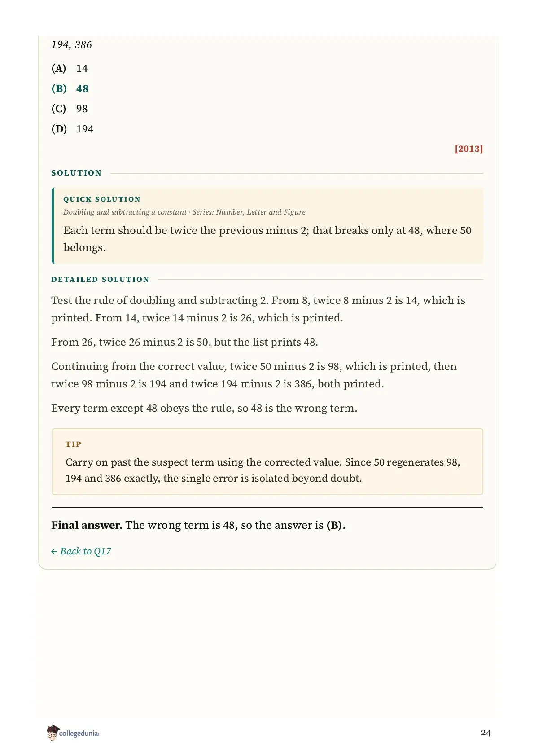Select option (A) 14
Image resolution: width=534 pixels, height=756 pixels.
click(70, 68)
